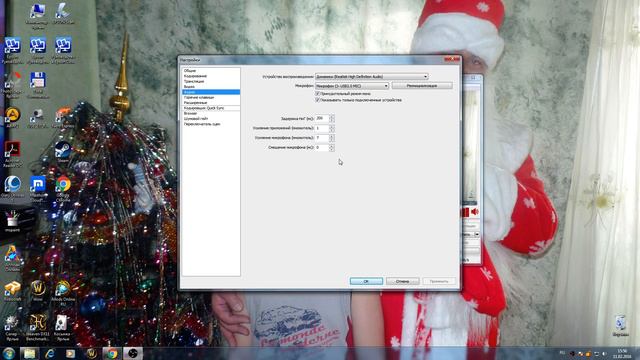
Task: Open the taskbar clock and date
Action: [x=622, y=353]
